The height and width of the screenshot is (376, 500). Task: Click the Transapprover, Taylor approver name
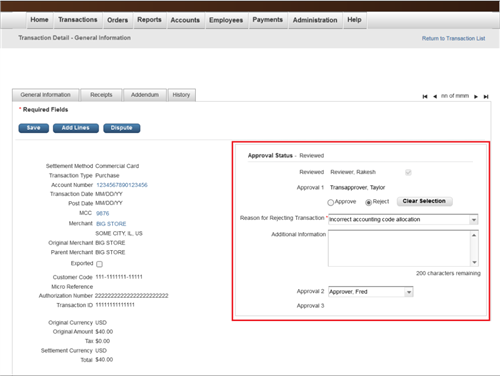pyautogui.click(x=357, y=188)
